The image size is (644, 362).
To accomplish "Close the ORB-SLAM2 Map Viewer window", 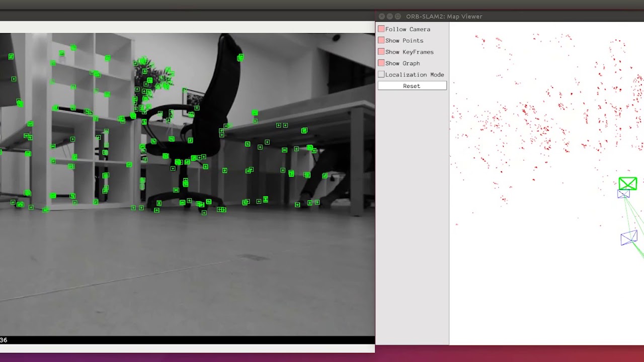I will pyautogui.click(x=382, y=17).
